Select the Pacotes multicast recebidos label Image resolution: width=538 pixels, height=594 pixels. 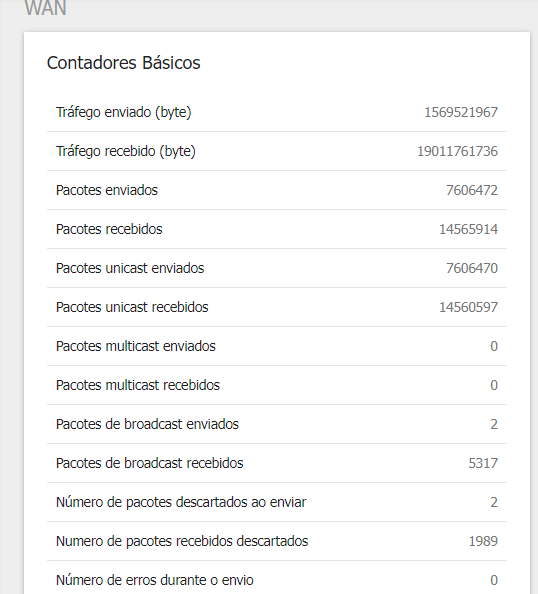pos(138,385)
